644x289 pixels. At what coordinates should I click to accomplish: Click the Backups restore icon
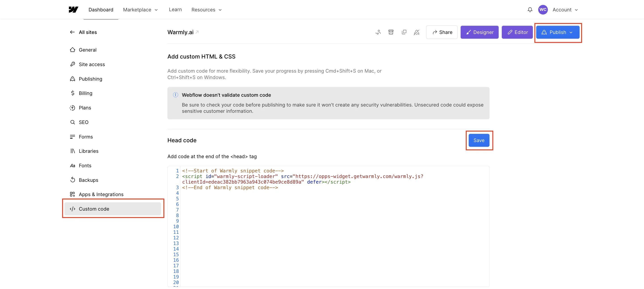[x=72, y=180]
